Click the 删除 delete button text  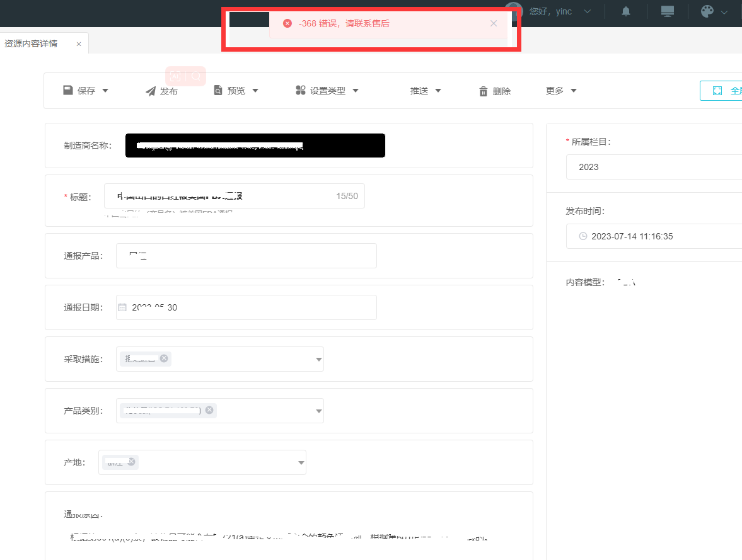[x=502, y=91]
